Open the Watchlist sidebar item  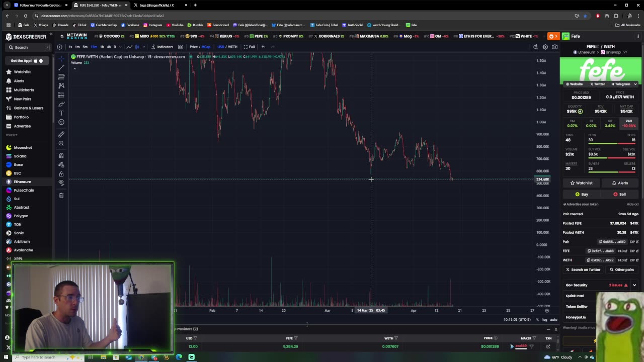[22, 72]
